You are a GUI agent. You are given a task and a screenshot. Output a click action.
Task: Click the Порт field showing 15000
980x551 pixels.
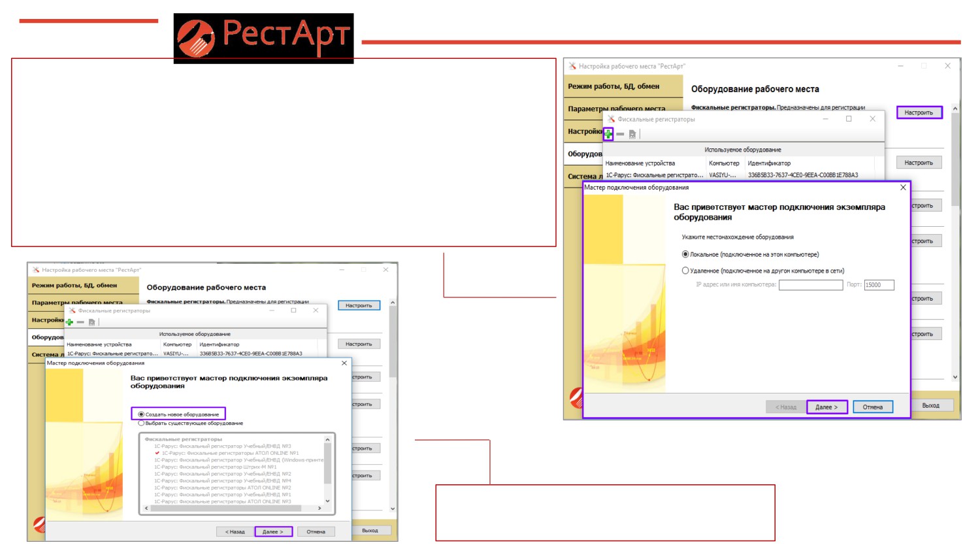[x=879, y=285]
